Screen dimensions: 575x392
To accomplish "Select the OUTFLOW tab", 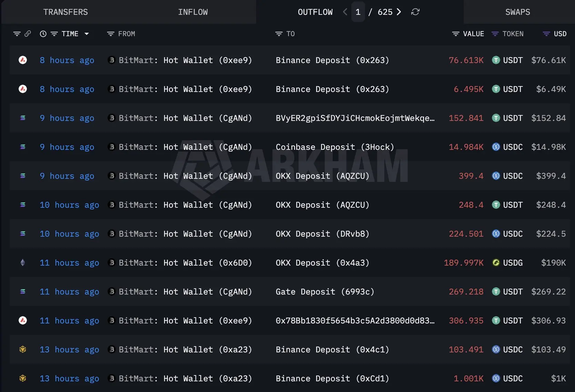I will 315,12.
